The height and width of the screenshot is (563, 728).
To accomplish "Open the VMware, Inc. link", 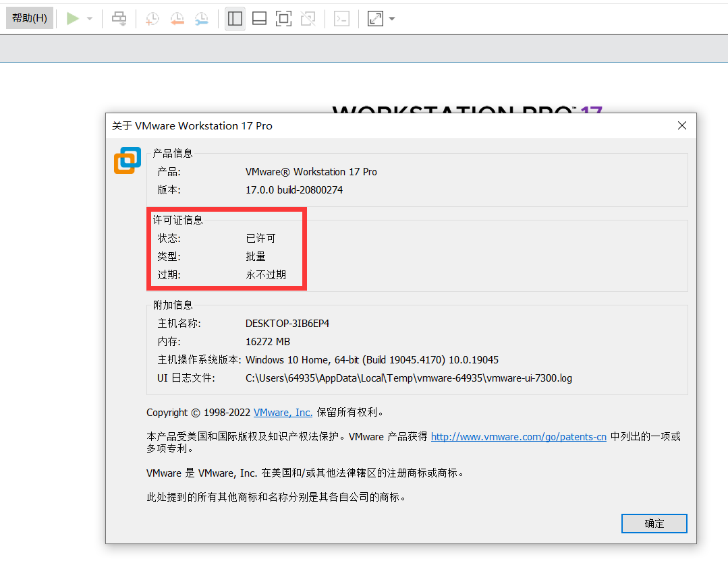I will pyautogui.click(x=283, y=413).
